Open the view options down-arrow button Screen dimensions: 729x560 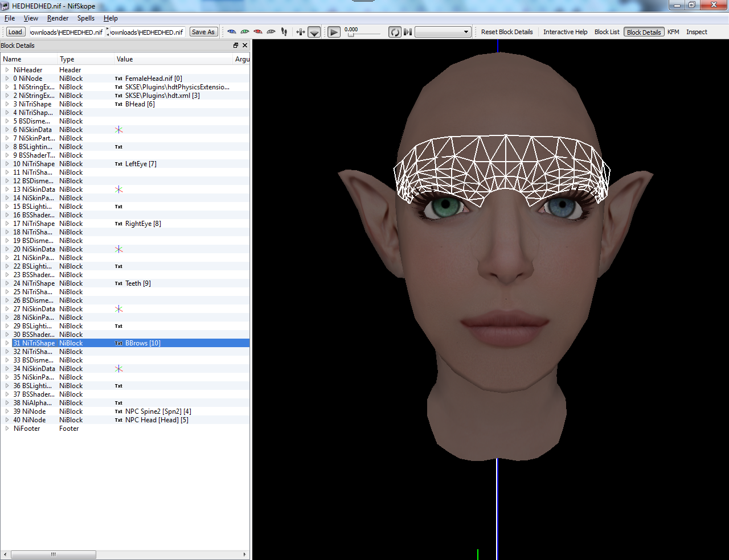pyautogui.click(x=314, y=32)
